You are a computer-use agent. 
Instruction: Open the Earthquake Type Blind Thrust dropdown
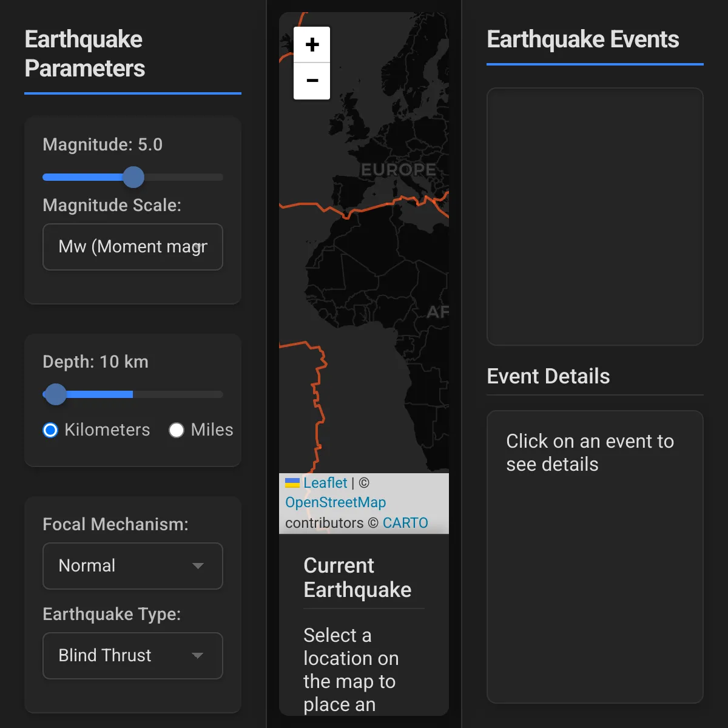(133, 656)
